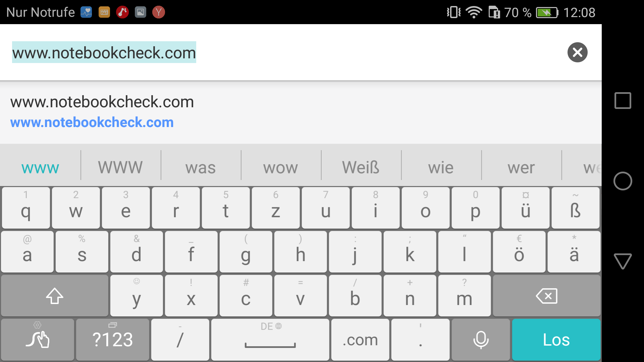Tap the backspace delete key
644x362 pixels.
546,296
